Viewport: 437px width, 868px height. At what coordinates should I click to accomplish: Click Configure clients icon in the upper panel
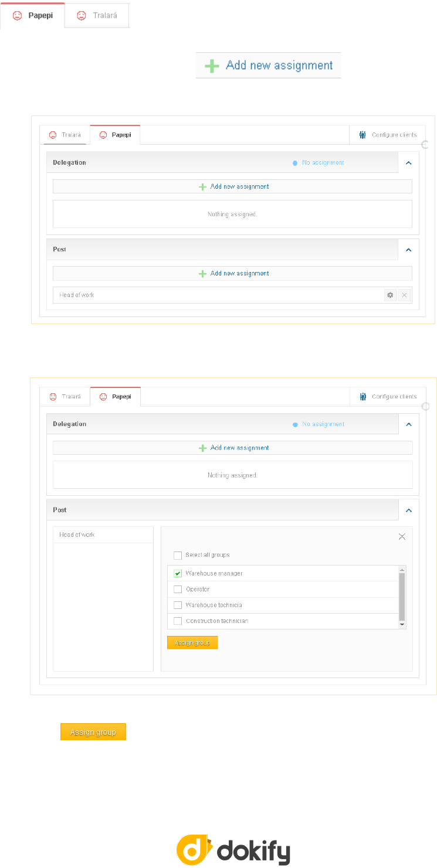click(363, 135)
